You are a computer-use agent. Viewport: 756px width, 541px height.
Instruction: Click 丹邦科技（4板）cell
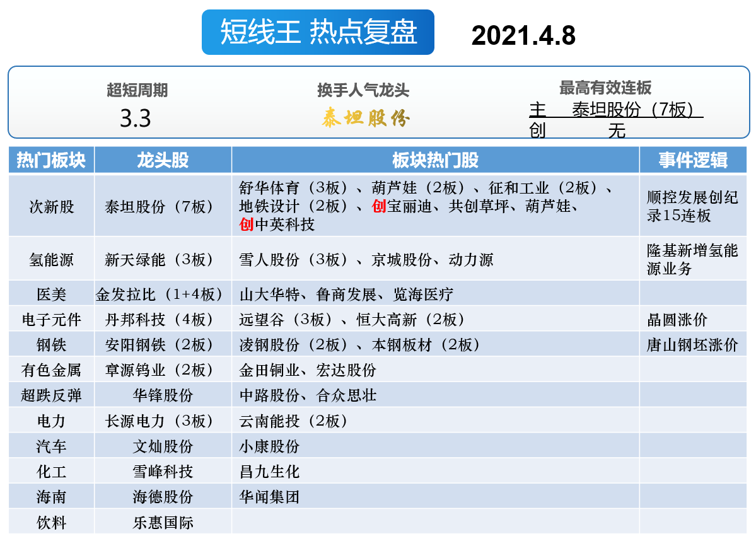(x=163, y=319)
